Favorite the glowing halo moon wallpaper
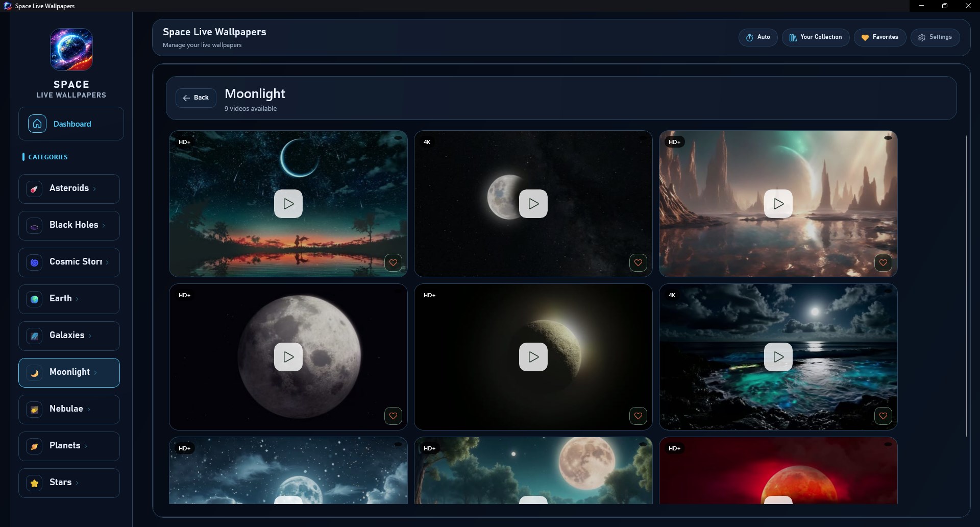 pos(638,416)
